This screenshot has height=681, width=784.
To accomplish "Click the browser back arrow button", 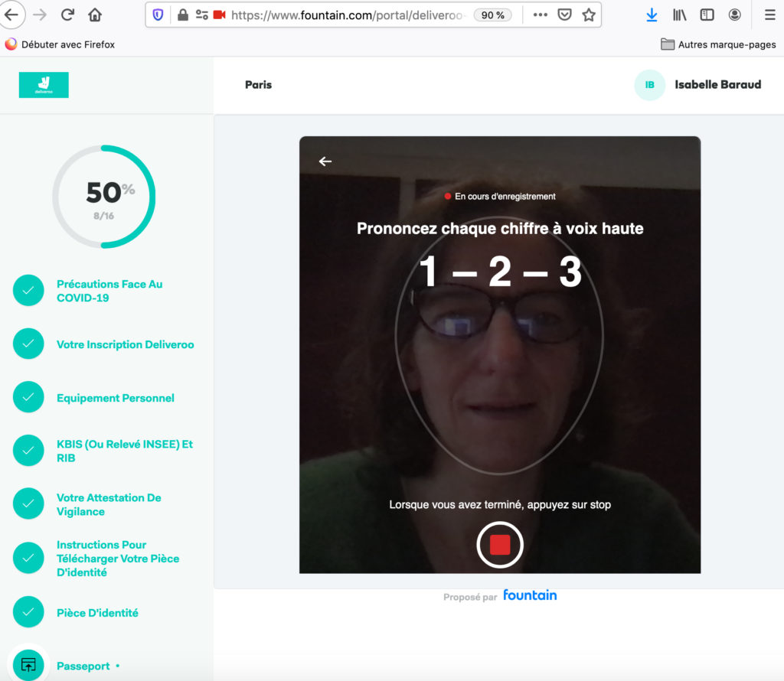I will coord(11,15).
